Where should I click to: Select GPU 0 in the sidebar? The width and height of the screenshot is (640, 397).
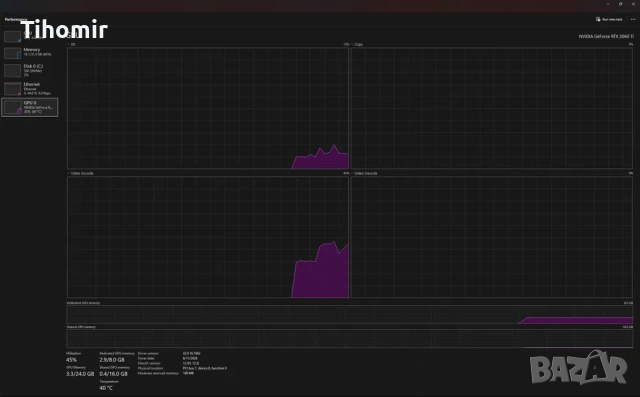click(29, 107)
